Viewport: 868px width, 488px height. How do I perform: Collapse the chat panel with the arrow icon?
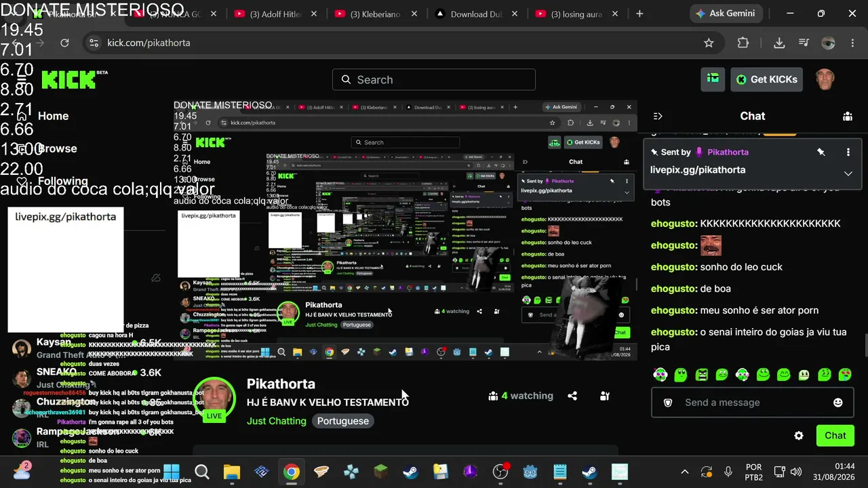(x=658, y=116)
